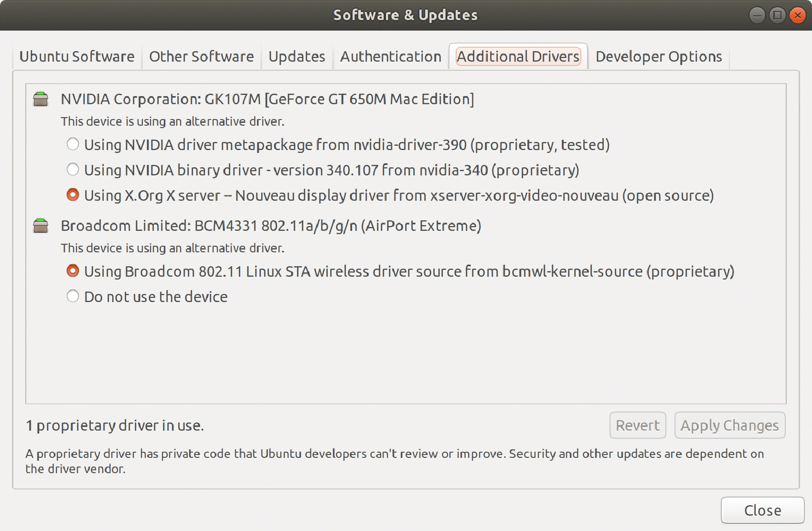This screenshot has width=812, height=531.
Task: Open the Other Software tab
Action: [x=201, y=56]
